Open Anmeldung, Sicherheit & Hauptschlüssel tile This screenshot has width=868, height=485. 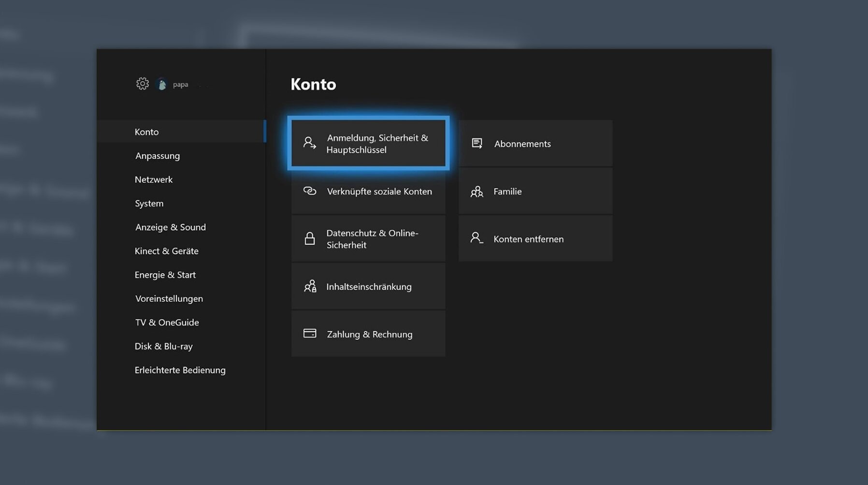(x=368, y=144)
